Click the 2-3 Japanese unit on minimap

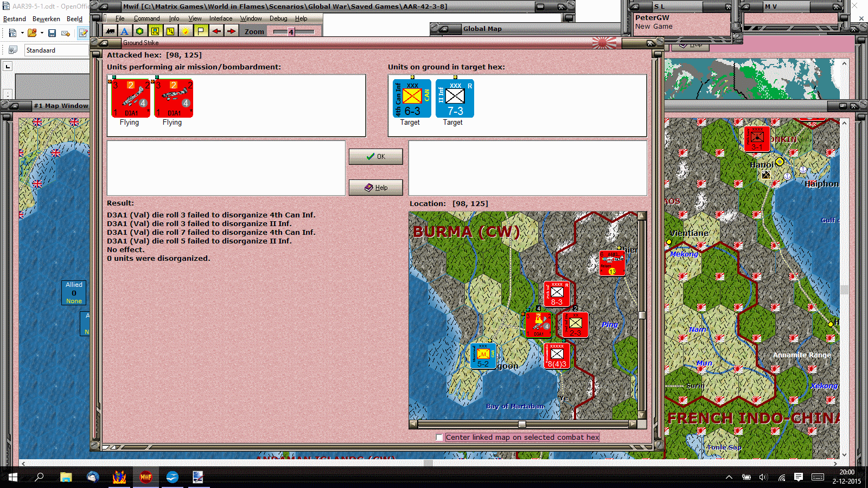[x=575, y=325]
